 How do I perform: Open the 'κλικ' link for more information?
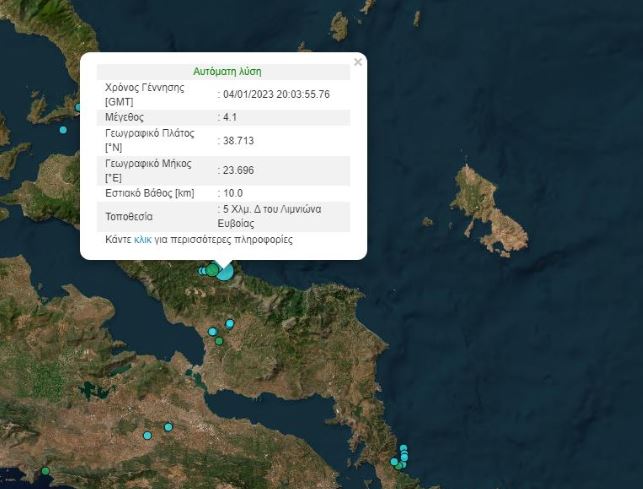pyautogui.click(x=142, y=241)
